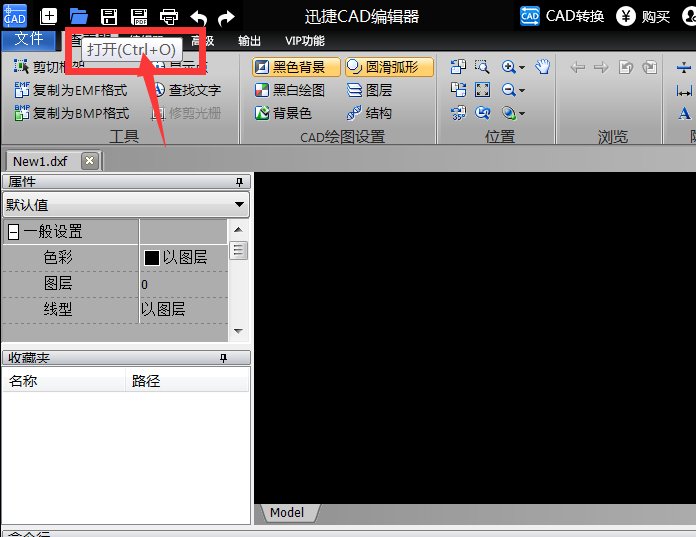Click the properties scrollbar up arrow
The width and height of the screenshot is (696, 537).
(238, 229)
